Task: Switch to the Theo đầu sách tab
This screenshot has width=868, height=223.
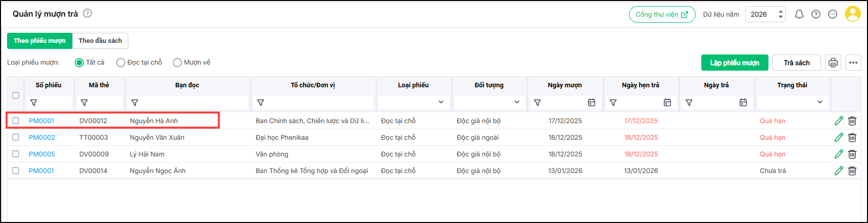Action: pyautogui.click(x=100, y=41)
